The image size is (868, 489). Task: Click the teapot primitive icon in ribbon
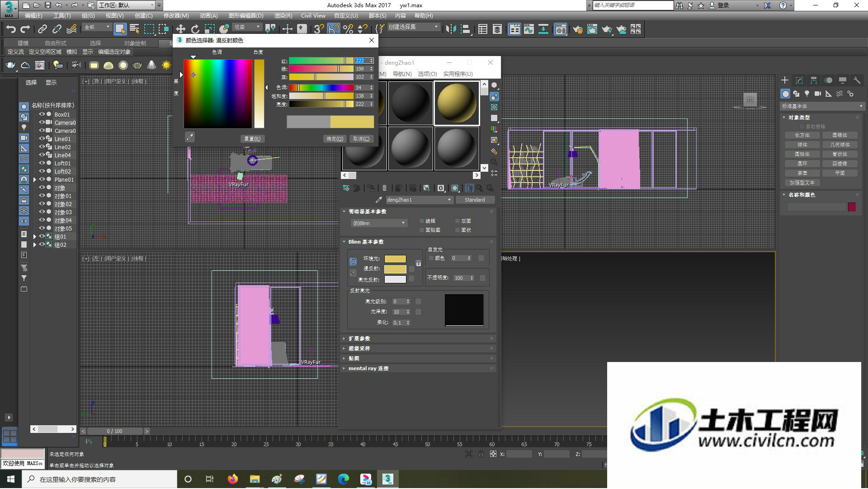10,66
